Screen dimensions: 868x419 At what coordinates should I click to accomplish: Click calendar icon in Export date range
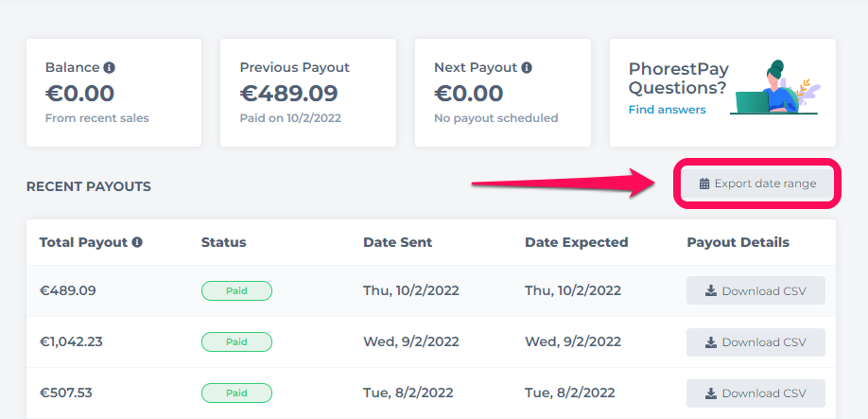pyautogui.click(x=704, y=183)
